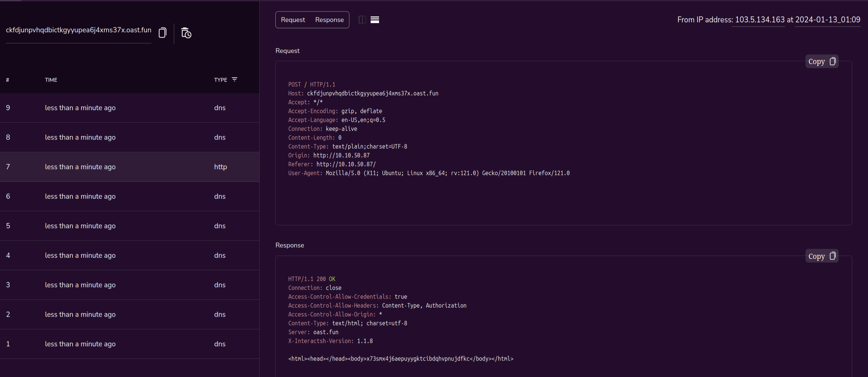
Task: Click the clear/refresh interactions clock icon
Action: (186, 33)
